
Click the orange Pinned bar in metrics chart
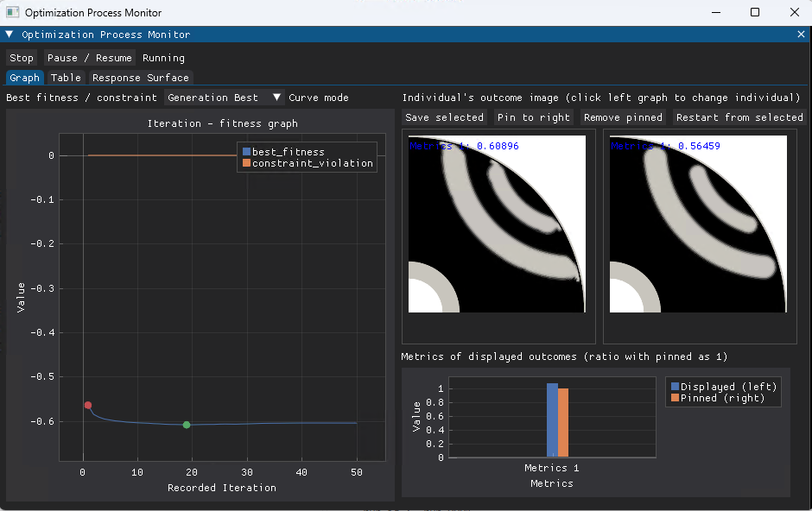pos(563,423)
